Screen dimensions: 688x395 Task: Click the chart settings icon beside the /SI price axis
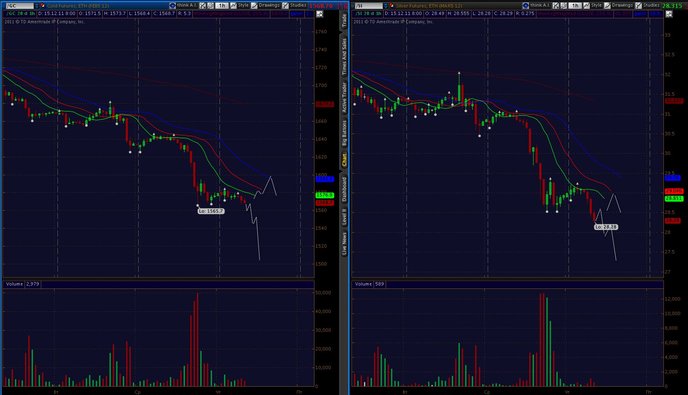click(x=669, y=14)
